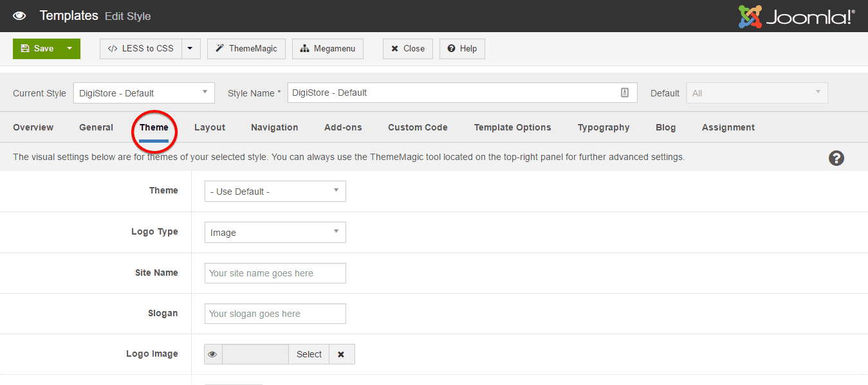Click the Style Name field's contact icon

(624, 93)
